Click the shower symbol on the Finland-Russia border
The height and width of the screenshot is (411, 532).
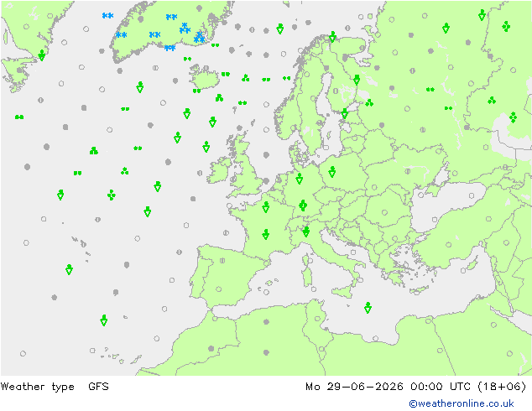[357, 80]
